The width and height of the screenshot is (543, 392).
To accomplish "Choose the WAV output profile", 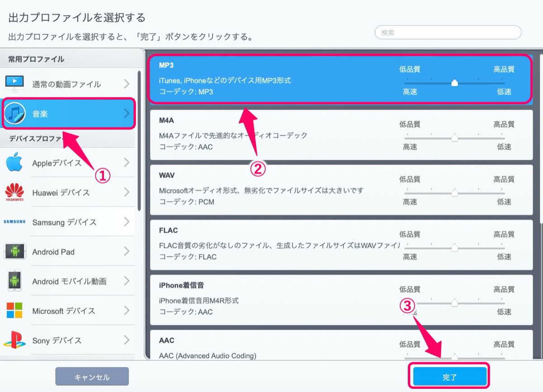I will (x=341, y=190).
